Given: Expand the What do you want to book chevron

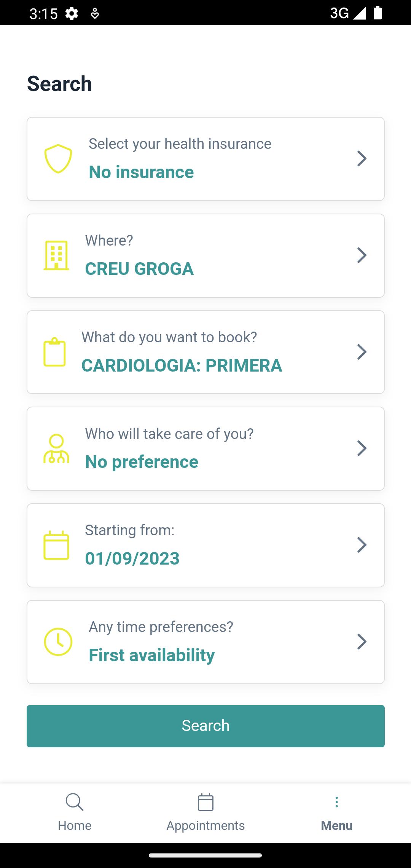Looking at the screenshot, I should [x=362, y=352].
